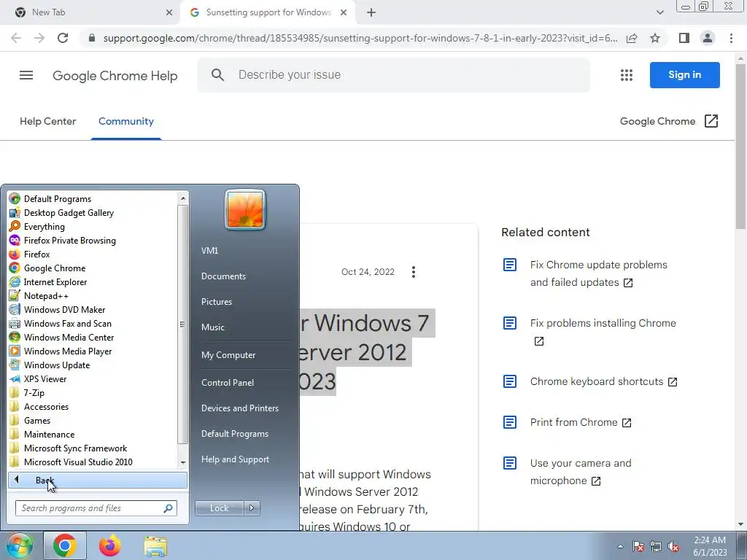Open Devices and Printers
Screen dimensions: 747x560
(x=239, y=408)
